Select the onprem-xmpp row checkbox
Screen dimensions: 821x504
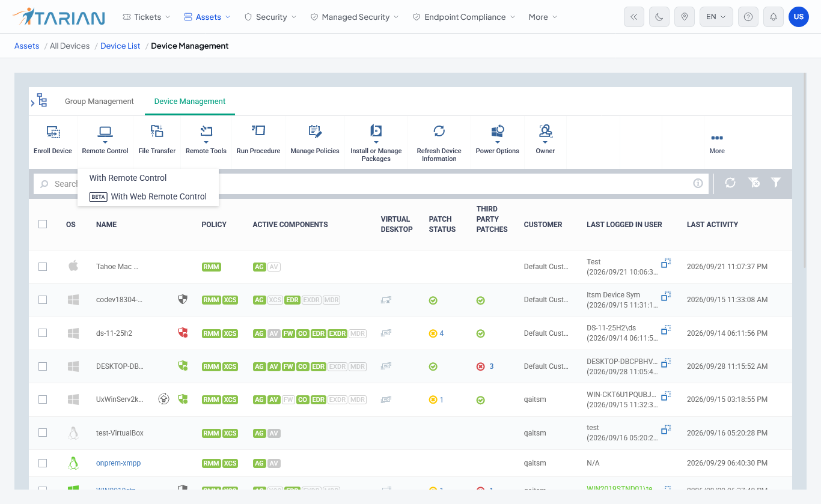43,463
